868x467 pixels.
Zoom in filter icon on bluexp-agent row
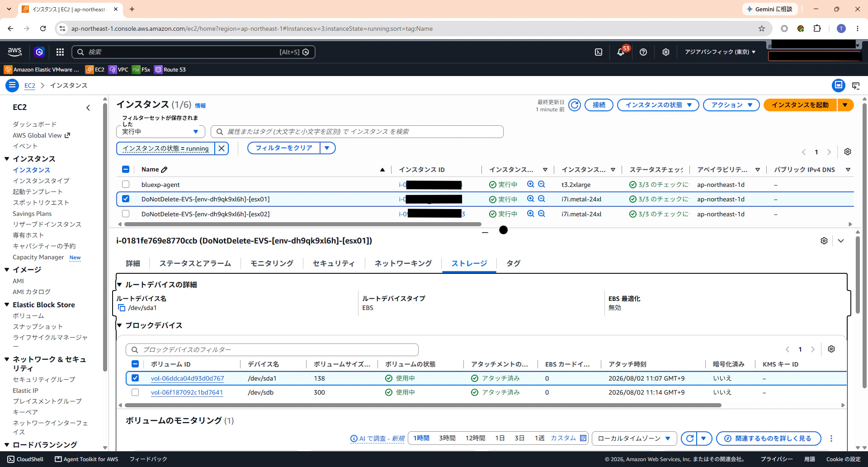[531, 184]
